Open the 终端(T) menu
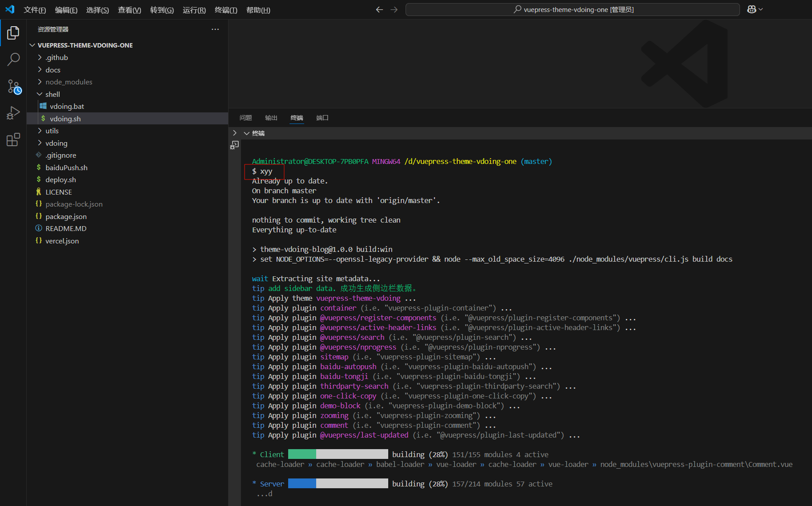812x506 pixels. pos(226,10)
